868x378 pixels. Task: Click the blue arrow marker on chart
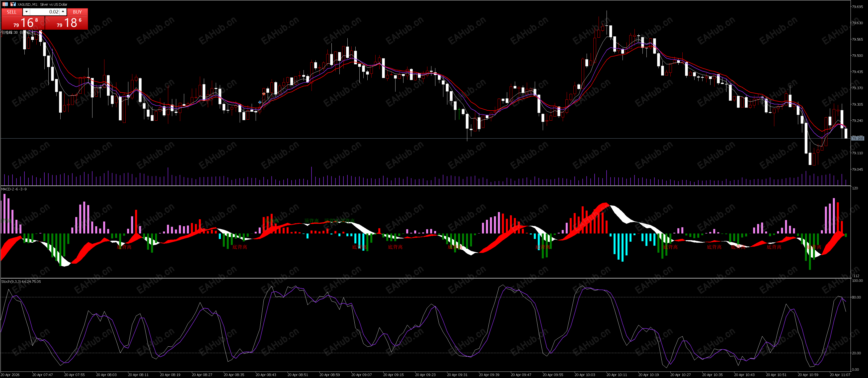[260, 102]
